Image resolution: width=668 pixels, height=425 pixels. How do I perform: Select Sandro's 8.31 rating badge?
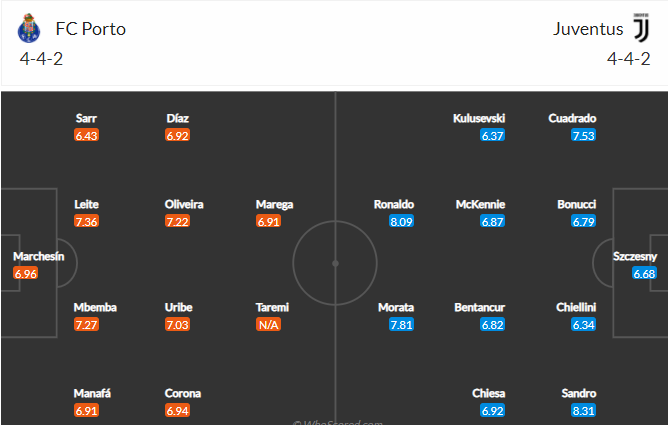coord(583,411)
